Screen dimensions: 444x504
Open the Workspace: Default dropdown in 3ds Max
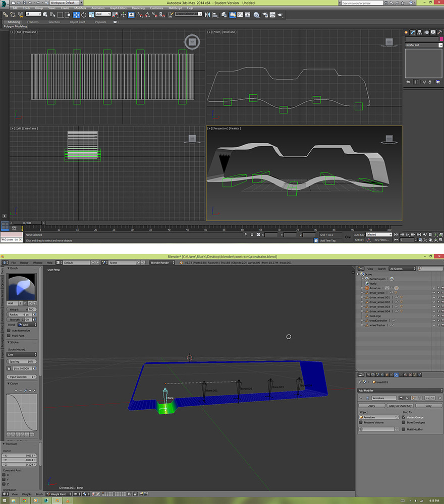[x=64, y=3]
